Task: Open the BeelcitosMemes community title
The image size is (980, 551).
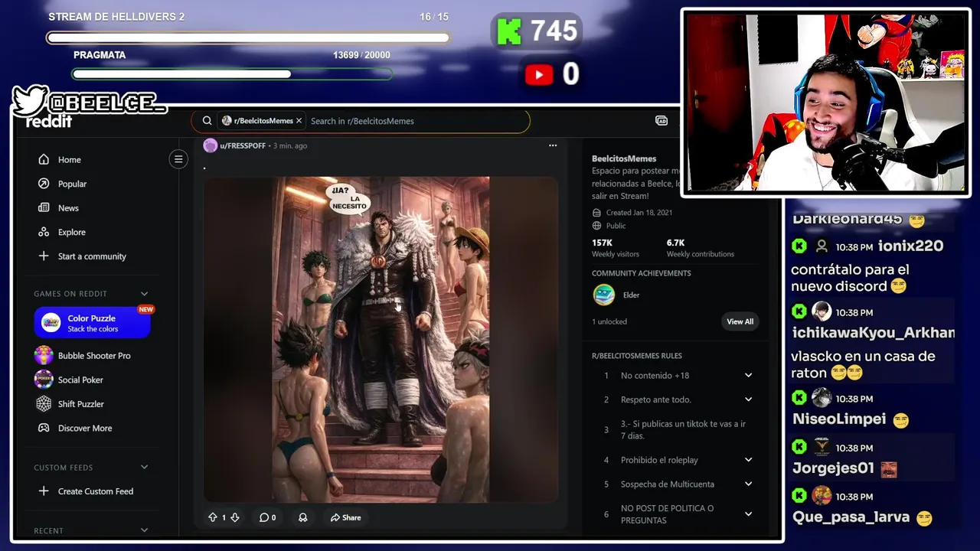Action: (624, 158)
